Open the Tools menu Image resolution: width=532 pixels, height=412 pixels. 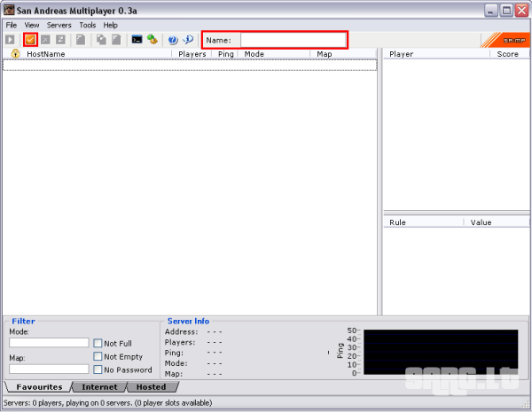(x=88, y=25)
